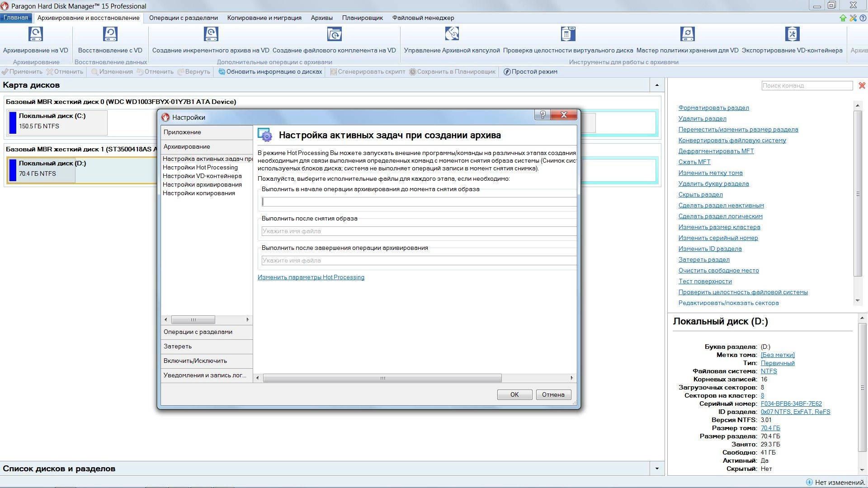The width and height of the screenshot is (868, 488).
Task: Click the green home arrow icon at top right
Action: tap(843, 18)
